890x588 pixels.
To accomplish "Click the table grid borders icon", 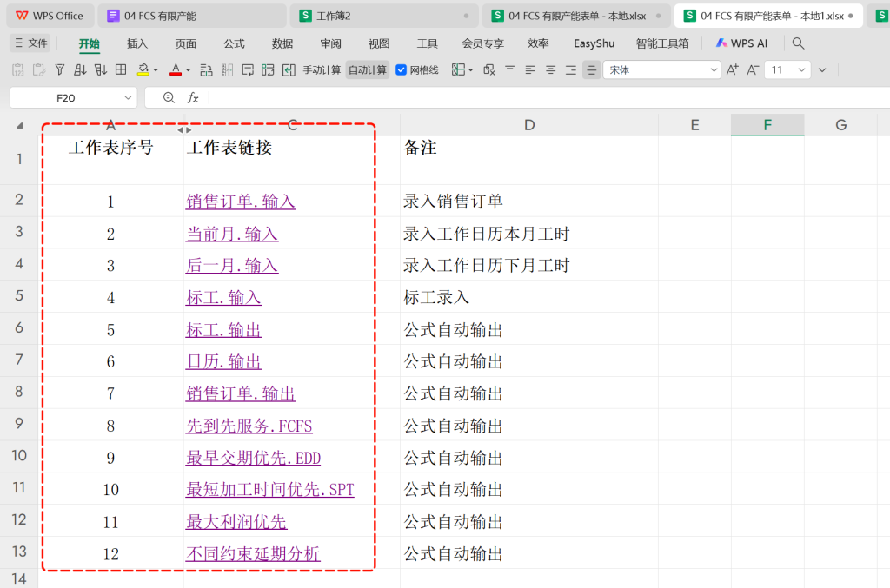I will click(121, 69).
